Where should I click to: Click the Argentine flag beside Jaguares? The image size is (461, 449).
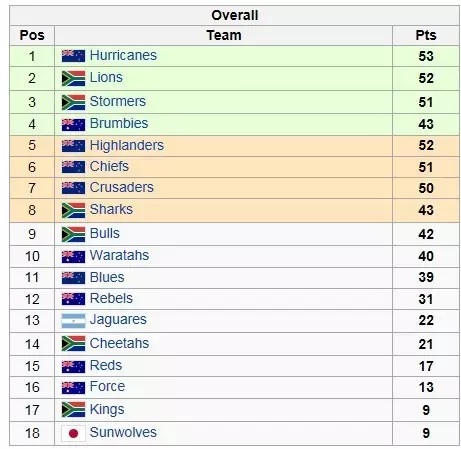pyautogui.click(x=73, y=321)
